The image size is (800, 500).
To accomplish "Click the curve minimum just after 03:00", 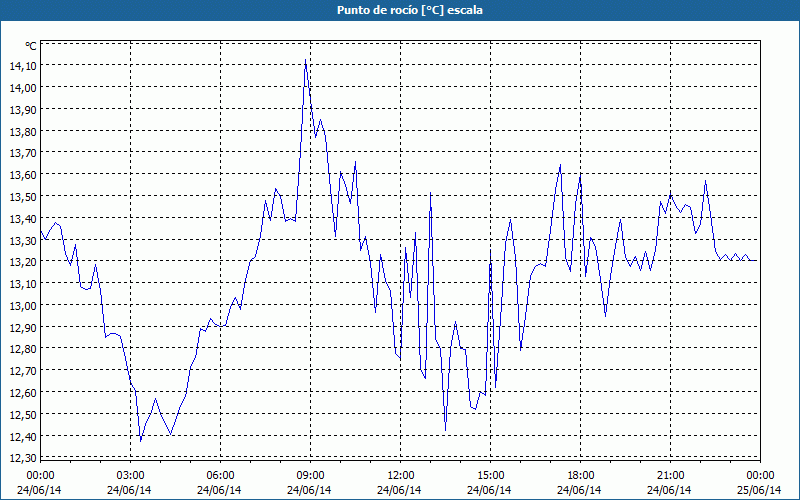I will 141,440.
